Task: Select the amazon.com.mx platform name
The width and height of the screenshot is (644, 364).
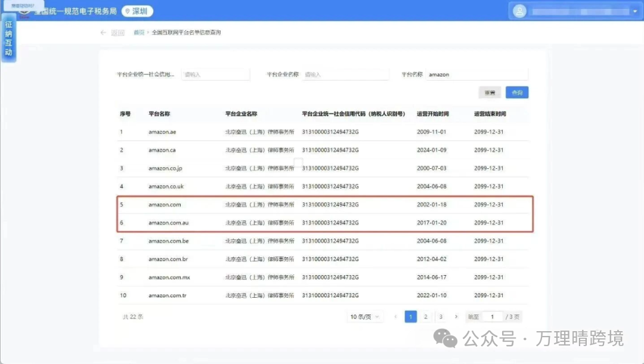Action: point(169,277)
